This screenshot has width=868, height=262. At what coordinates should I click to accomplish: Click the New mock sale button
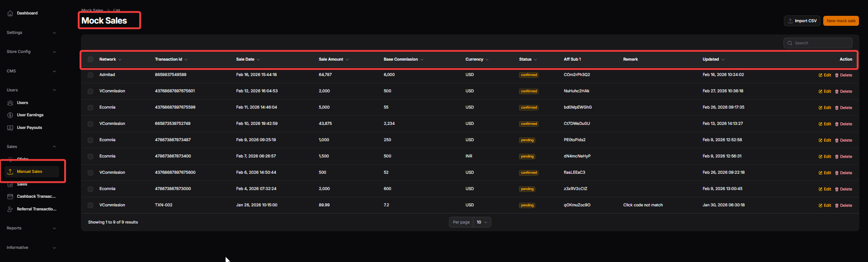[x=840, y=21]
